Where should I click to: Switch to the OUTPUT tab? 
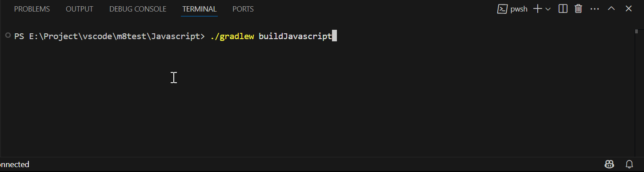click(x=80, y=9)
